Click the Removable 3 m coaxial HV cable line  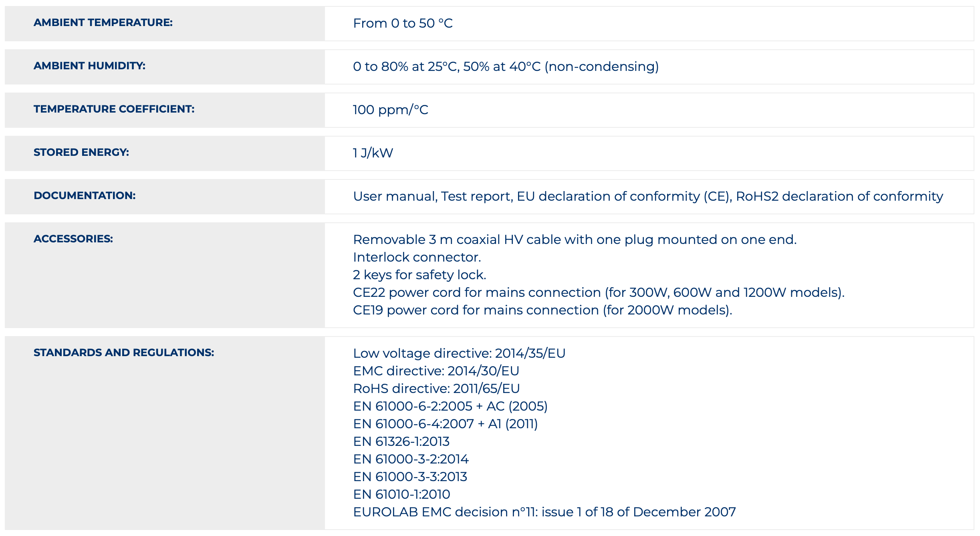tap(575, 240)
